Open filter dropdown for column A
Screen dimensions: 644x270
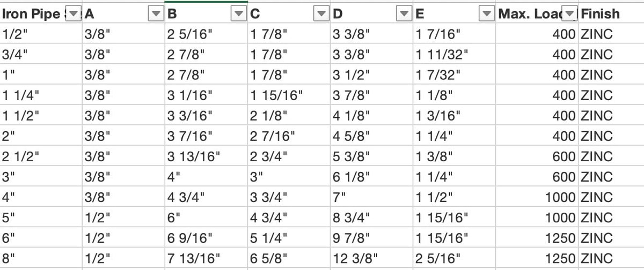tap(156, 14)
